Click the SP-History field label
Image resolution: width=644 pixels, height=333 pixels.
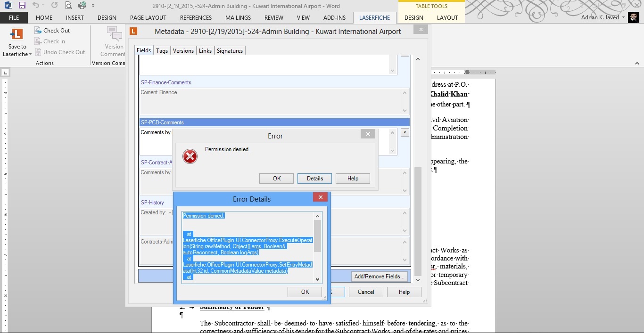[x=152, y=203]
